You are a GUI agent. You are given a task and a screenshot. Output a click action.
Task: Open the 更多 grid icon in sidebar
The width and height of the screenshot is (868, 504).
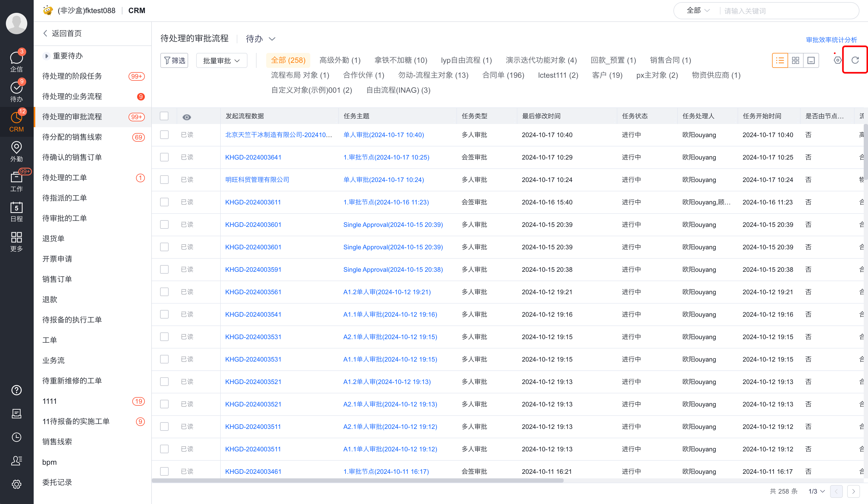[17, 242]
